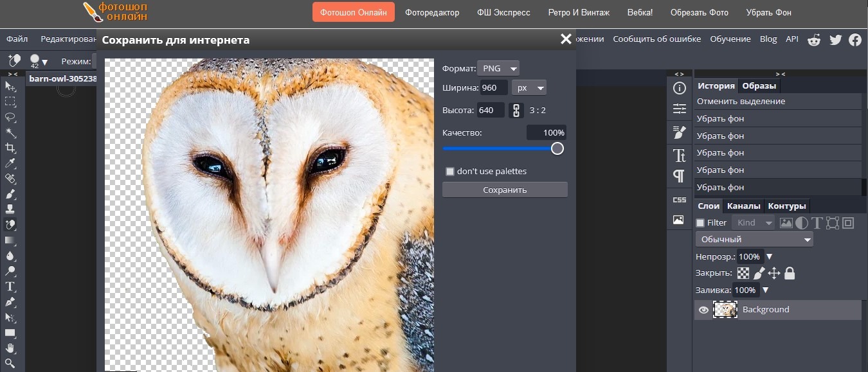Select the Crop tool in left toolbar

(10, 148)
